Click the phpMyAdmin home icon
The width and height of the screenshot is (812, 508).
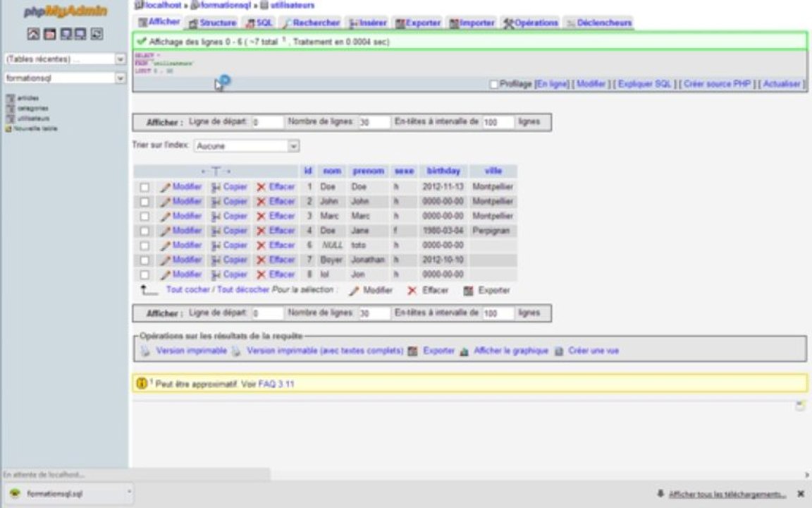(x=33, y=34)
